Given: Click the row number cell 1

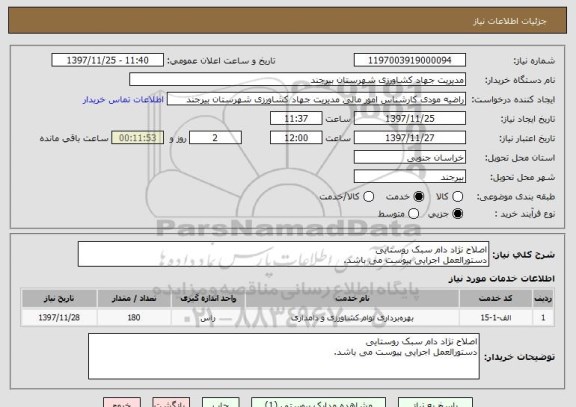Looking at the screenshot, I should pyautogui.click(x=543, y=317).
